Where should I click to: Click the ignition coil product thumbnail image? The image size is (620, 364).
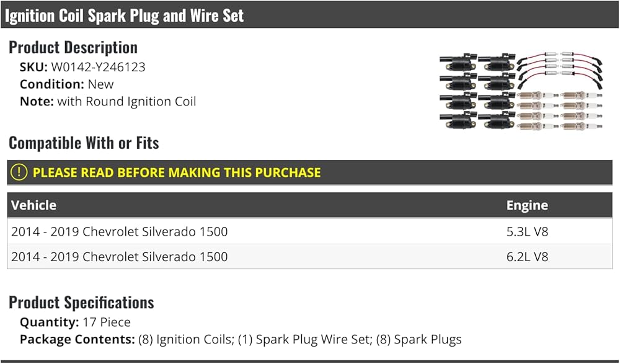(521, 91)
